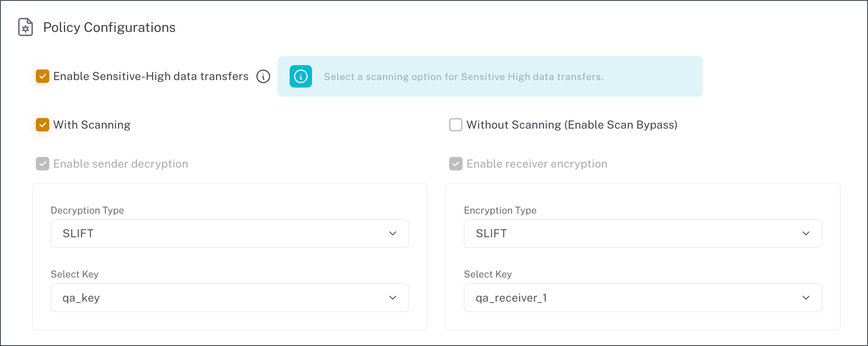Click the Enable sender decryption label

pos(121,164)
